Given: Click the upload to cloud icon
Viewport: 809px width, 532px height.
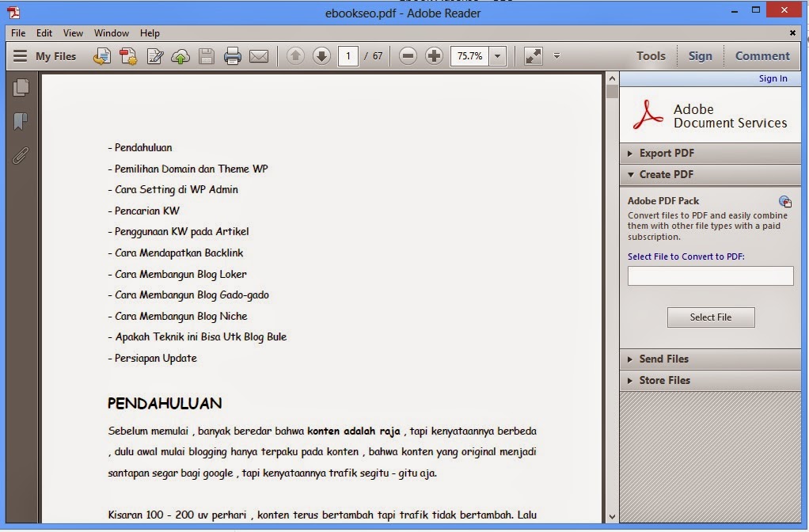Looking at the screenshot, I should [x=180, y=56].
